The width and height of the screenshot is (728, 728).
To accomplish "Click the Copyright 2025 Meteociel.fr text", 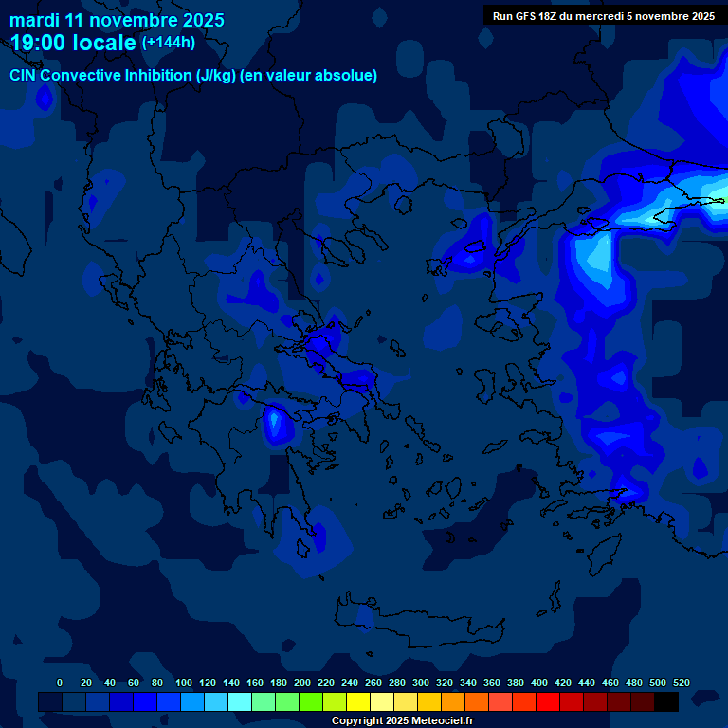I will 402,720.
